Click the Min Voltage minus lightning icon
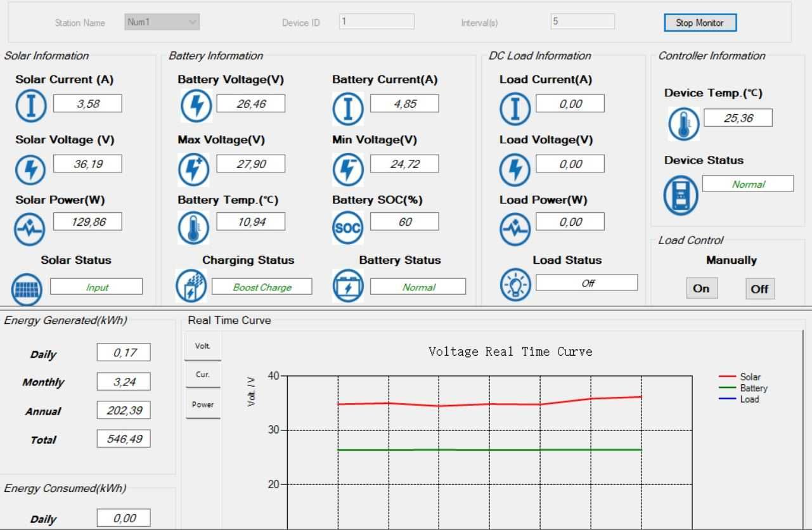This screenshot has height=530, width=812. tap(348, 169)
